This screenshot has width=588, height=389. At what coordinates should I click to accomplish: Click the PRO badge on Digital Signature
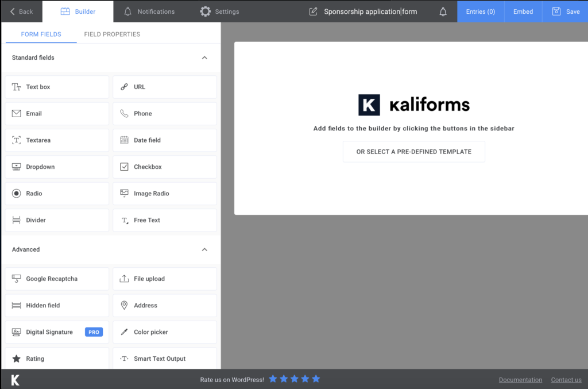click(x=94, y=332)
